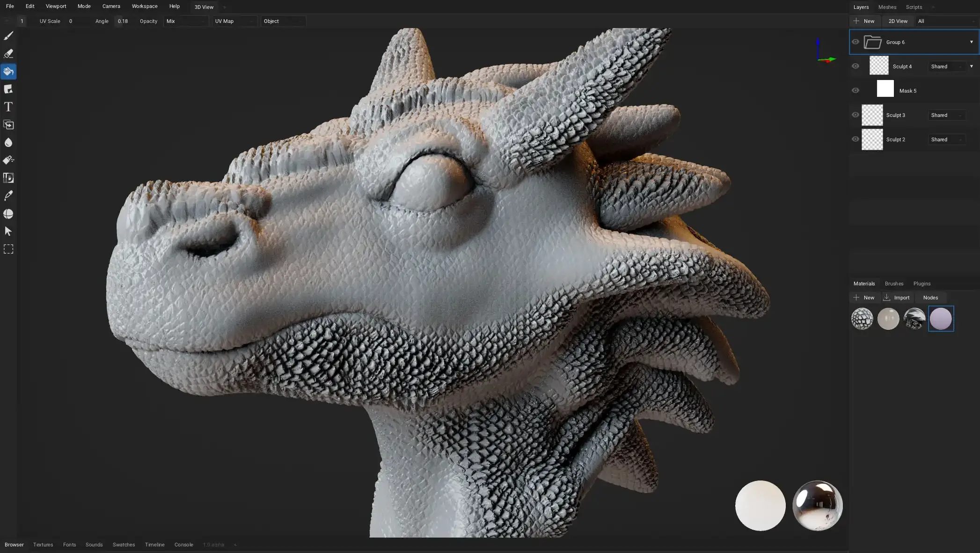The height and width of the screenshot is (553, 980).
Task: Switch to the Brushes tab
Action: 894,284
